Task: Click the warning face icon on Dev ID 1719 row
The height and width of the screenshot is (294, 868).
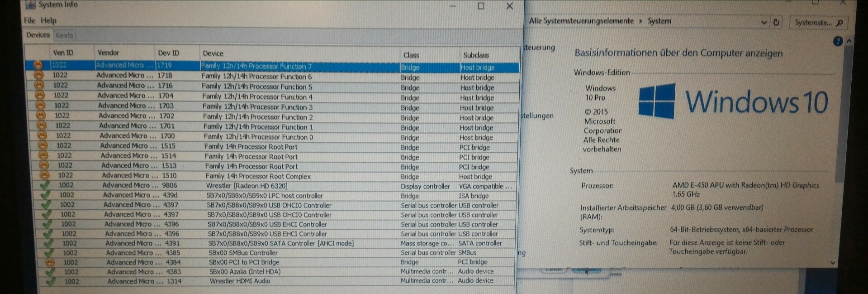Action: pyautogui.click(x=38, y=65)
